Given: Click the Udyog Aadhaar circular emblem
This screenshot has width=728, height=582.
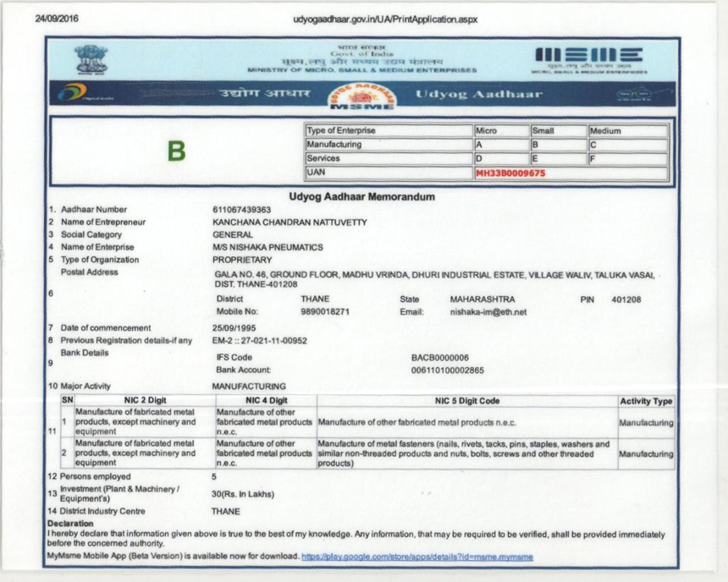Looking at the screenshot, I should coord(362,96).
